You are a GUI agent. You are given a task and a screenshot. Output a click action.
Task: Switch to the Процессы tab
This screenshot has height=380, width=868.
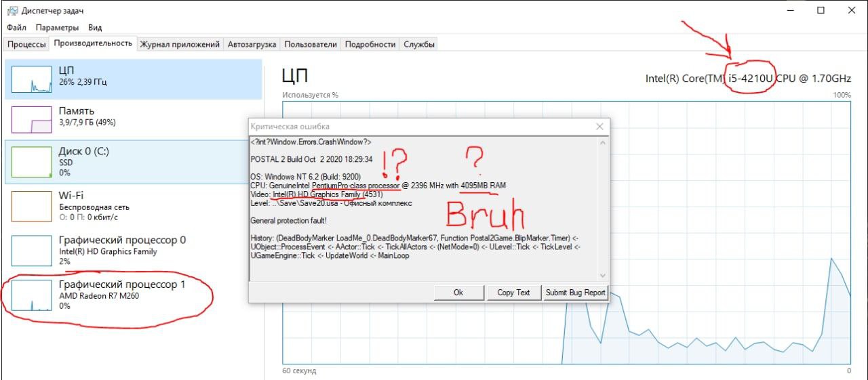[27, 44]
